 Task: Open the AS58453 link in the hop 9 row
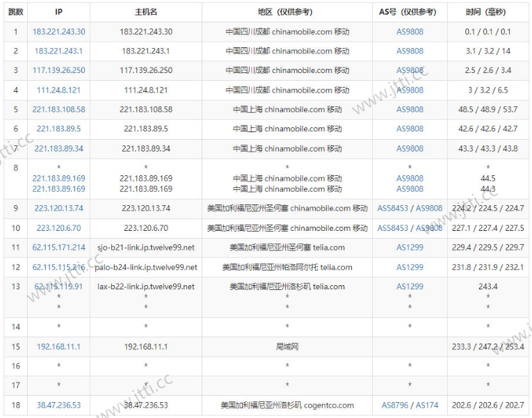coord(394,208)
